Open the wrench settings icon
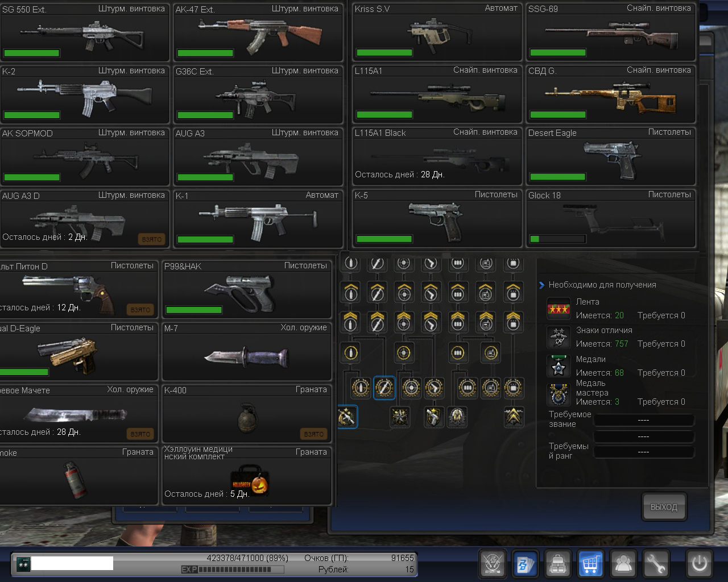The width and height of the screenshot is (728, 582). pos(657,564)
